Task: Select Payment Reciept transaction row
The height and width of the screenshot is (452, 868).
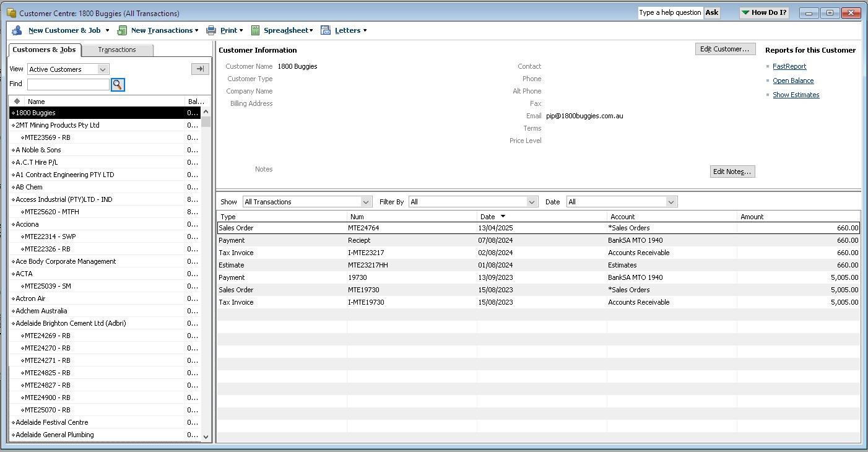Action: (538, 240)
